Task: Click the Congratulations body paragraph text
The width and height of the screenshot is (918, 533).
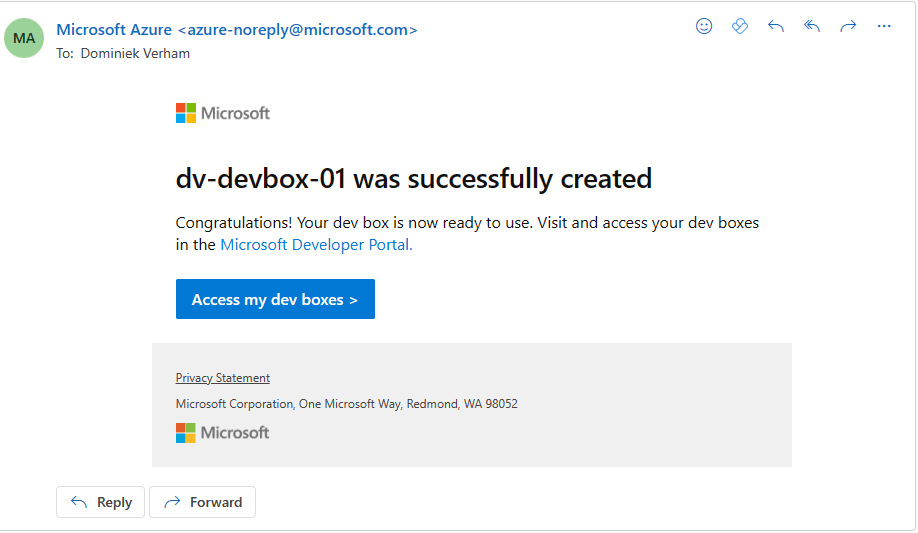Action: [467, 223]
